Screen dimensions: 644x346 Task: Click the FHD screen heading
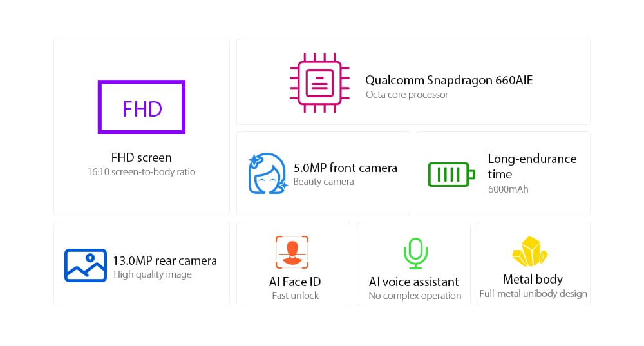click(x=142, y=157)
